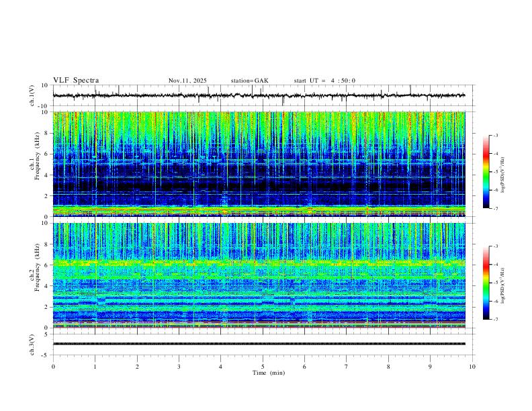Select the "Time (min)" x-axis label
The image size is (532, 411).
(269, 373)
